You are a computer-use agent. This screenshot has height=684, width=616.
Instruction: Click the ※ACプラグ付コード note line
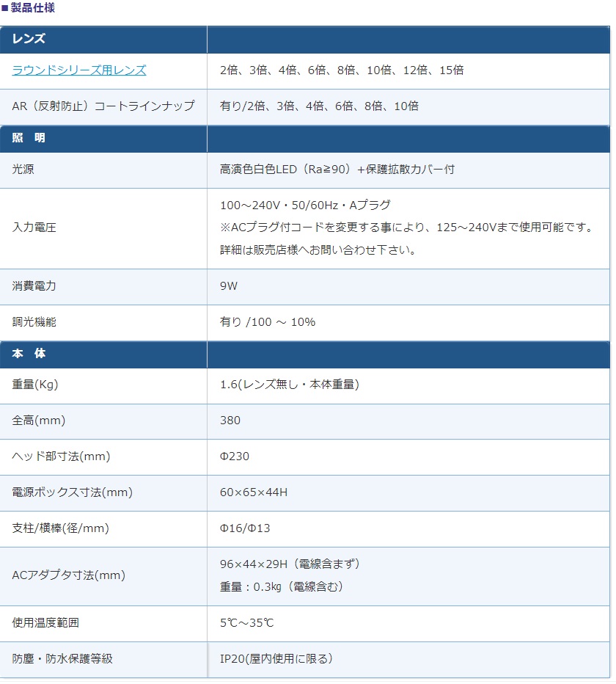(407, 228)
